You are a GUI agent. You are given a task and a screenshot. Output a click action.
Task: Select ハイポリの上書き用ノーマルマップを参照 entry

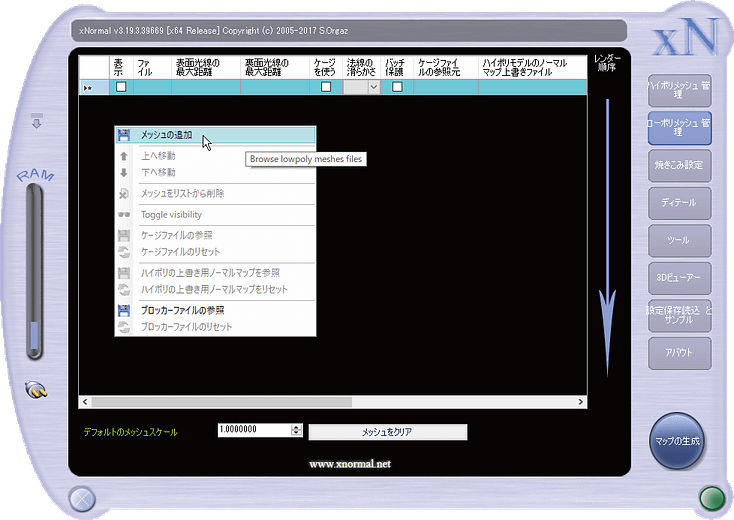[x=215, y=273]
